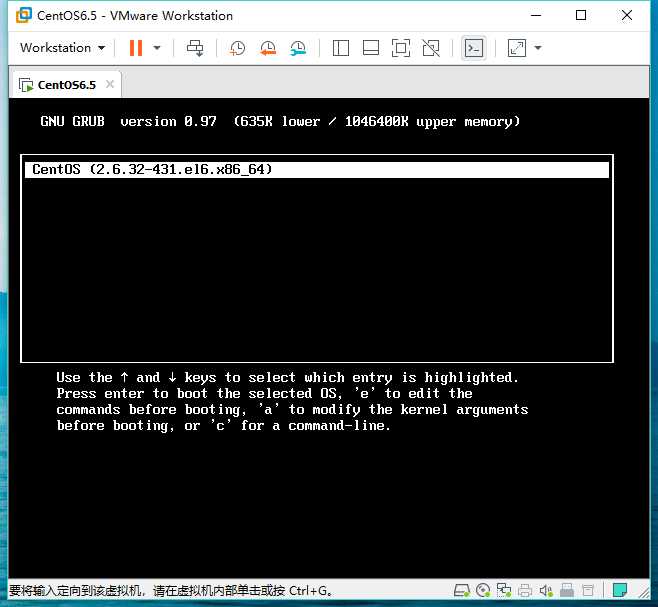Enter full screen mode
The image size is (658, 607).
[x=401, y=48]
